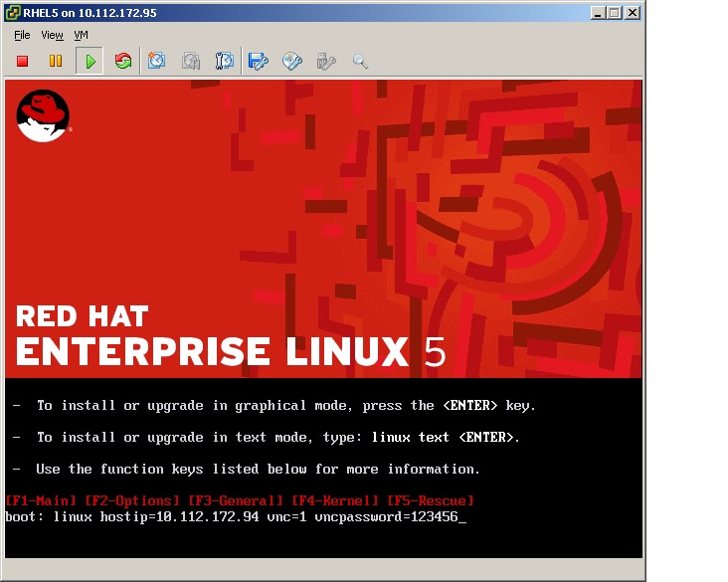Viewport: 728px width, 582px height.
Task: Revert to the current snapshot icon
Action: point(191,61)
